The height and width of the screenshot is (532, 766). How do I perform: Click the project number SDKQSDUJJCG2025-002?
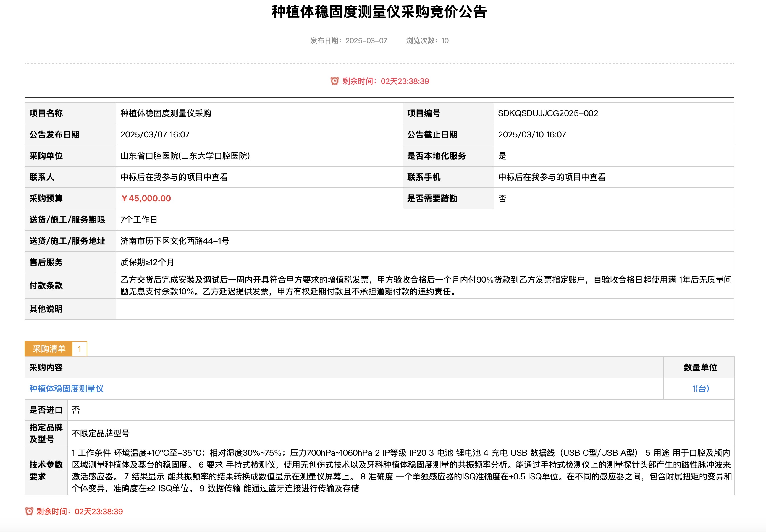tap(547, 113)
